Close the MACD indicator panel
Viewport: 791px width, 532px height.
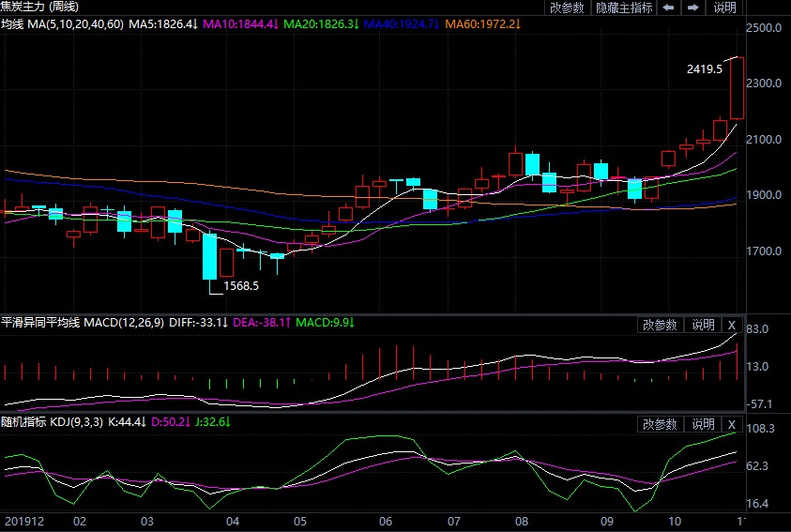(732, 325)
